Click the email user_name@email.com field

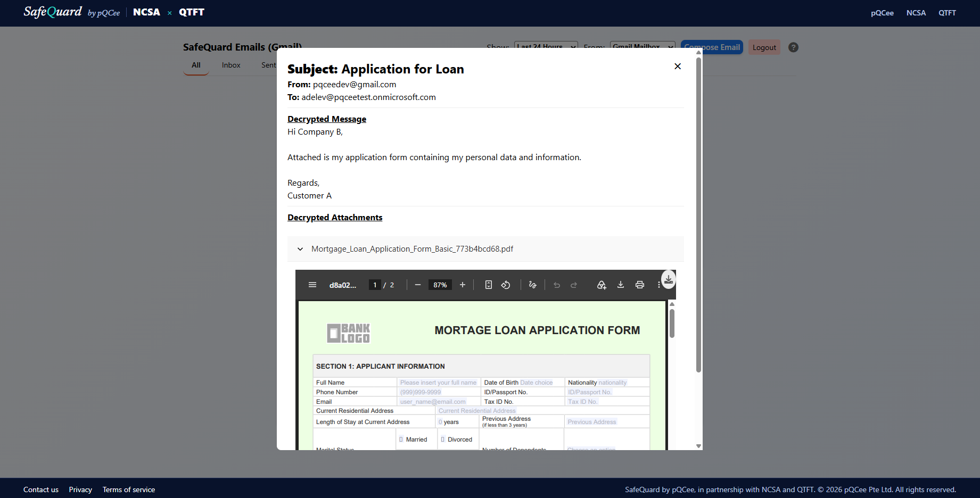point(433,402)
